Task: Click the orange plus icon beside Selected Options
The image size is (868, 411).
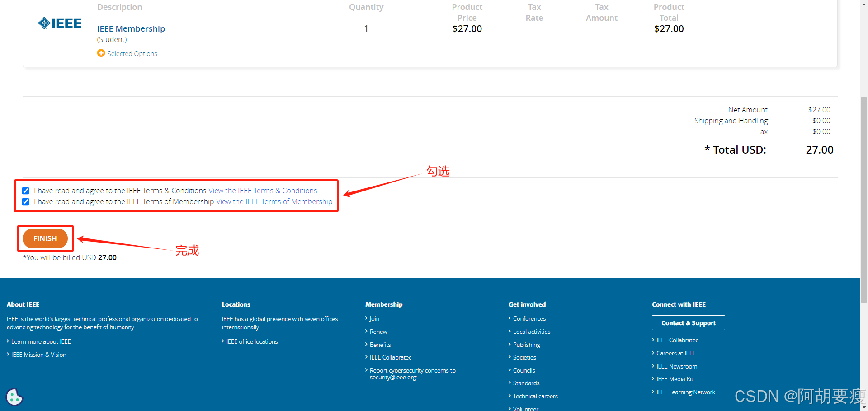Action: click(101, 53)
